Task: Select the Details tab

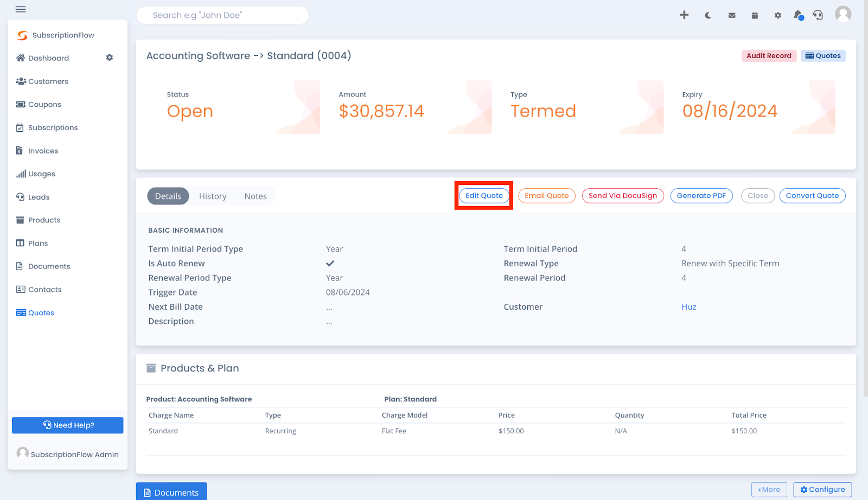Action: click(x=168, y=196)
